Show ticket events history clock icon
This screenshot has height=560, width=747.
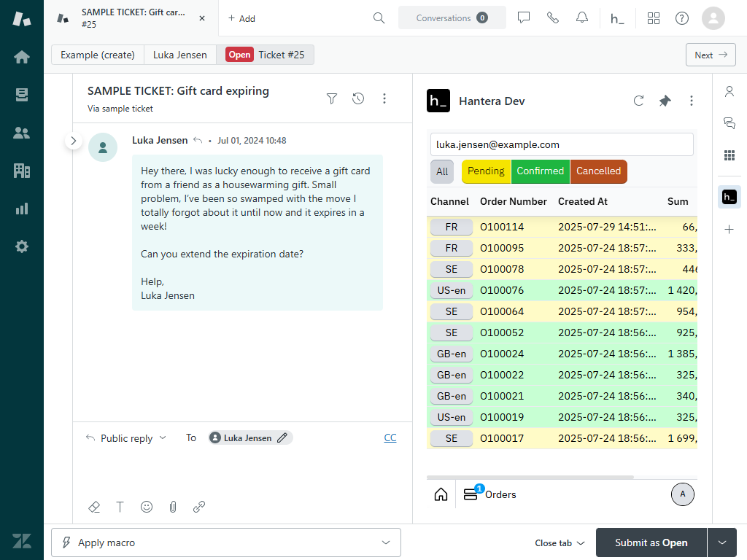pyautogui.click(x=358, y=98)
